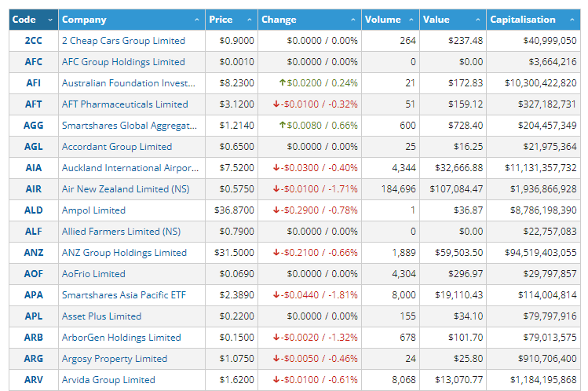Open 2 Cheap Cars Group Limited link
This screenshot has width=588, height=391.
pyautogui.click(x=123, y=41)
